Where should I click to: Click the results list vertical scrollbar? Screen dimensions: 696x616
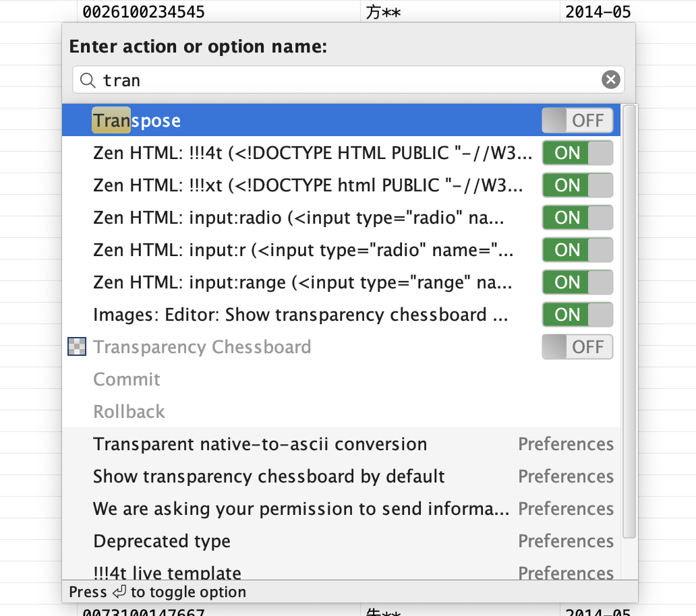tap(629, 321)
